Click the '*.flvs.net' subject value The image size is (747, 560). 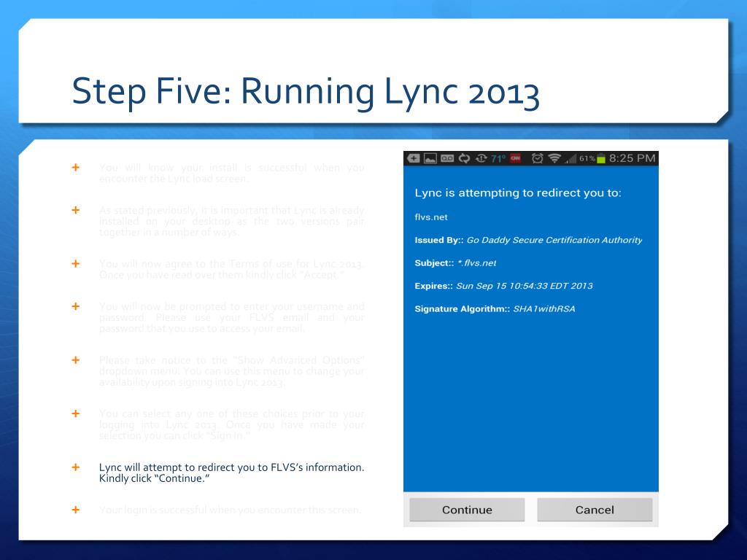click(x=477, y=262)
